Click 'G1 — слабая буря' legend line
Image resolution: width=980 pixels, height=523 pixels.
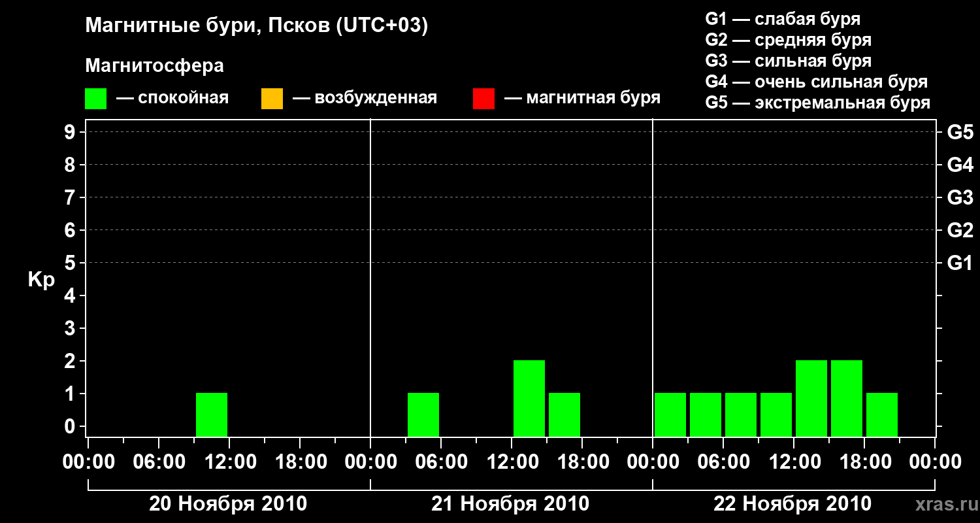[x=783, y=19]
